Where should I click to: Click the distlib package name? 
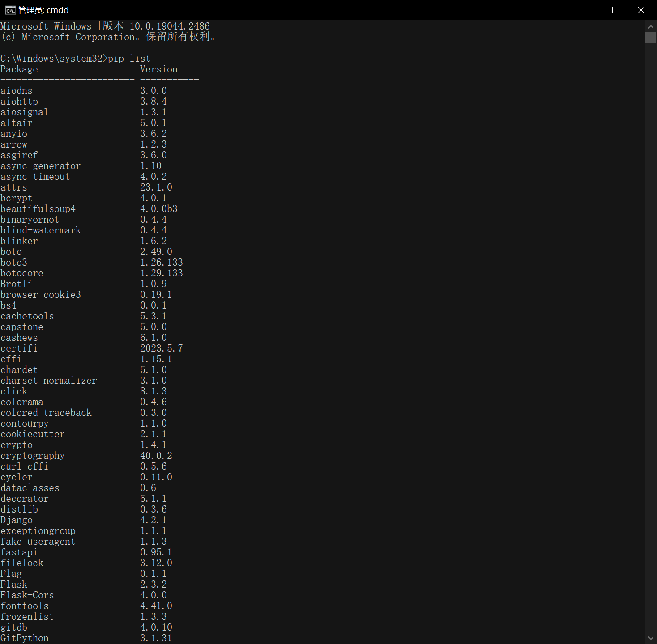click(19, 509)
